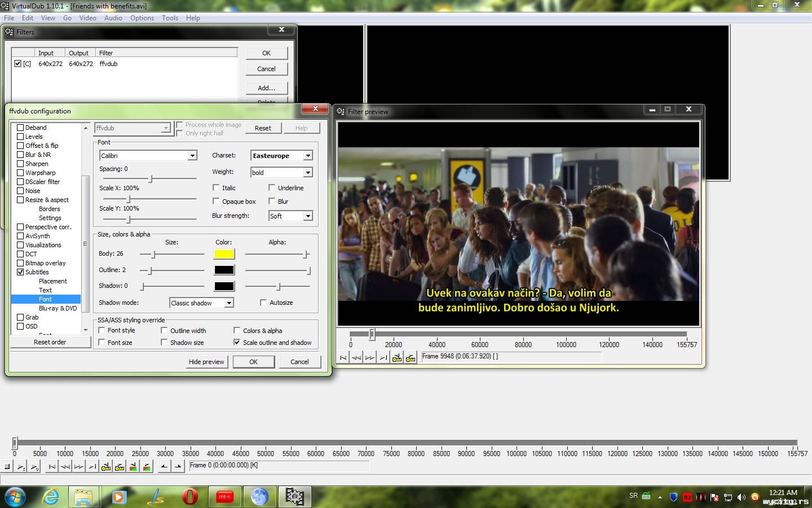Go to next keyframe in Filter preview
This screenshot has width=812, height=508.
411,357
